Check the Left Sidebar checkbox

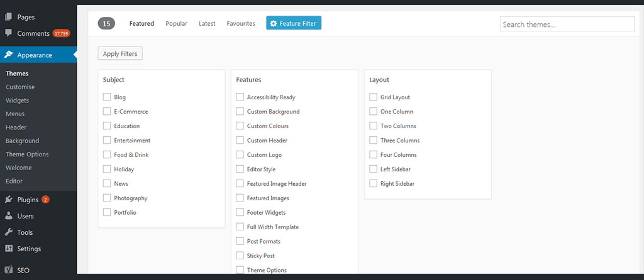(374, 168)
